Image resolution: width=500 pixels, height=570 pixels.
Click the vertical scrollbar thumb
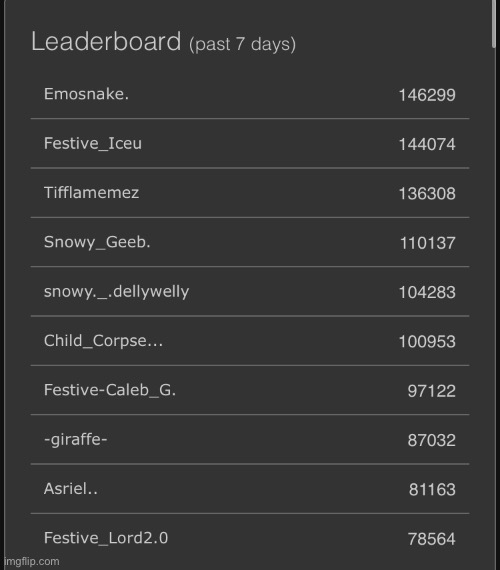pos(493,24)
